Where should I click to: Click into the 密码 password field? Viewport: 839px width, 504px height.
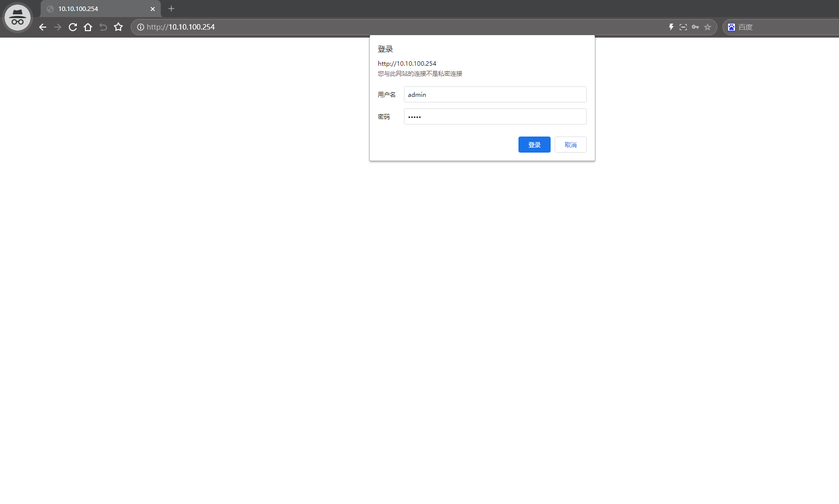click(x=495, y=116)
